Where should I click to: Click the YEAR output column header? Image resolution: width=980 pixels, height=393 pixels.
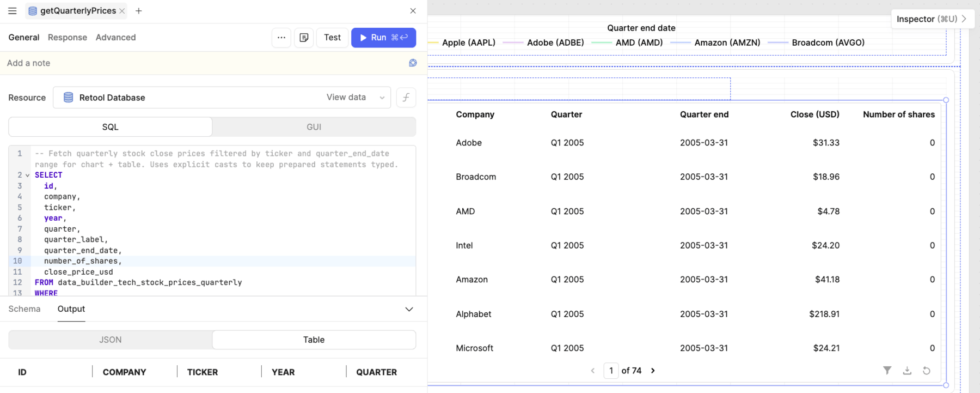click(x=283, y=372)
